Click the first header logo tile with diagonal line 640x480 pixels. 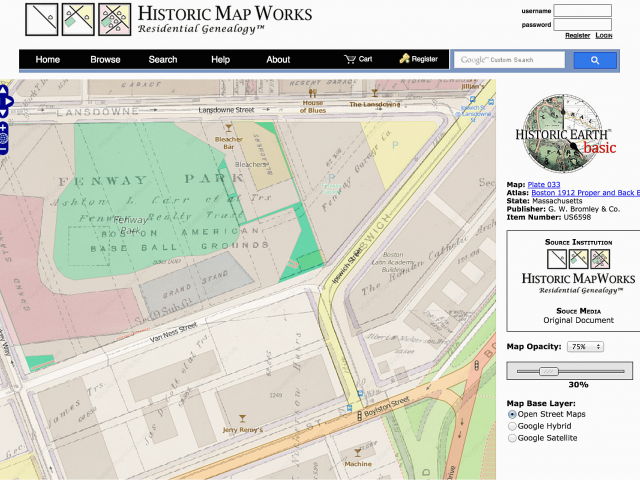pyautogui.click(x=42, y=19)
